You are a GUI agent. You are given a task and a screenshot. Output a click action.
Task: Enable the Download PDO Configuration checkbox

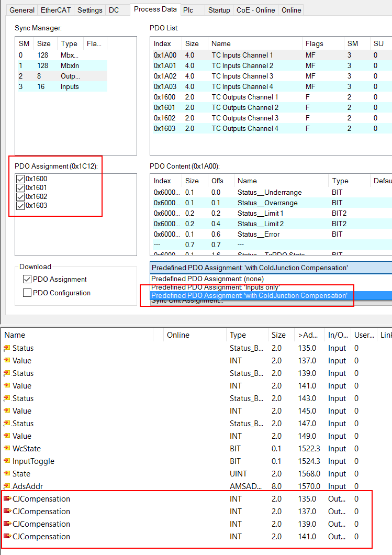(x=27, y=293)
